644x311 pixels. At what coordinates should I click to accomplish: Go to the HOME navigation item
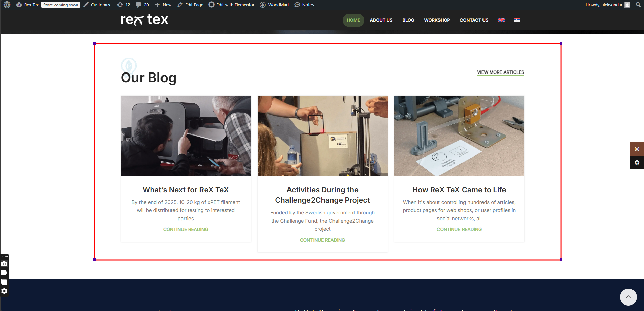click(x=353, y=20)
